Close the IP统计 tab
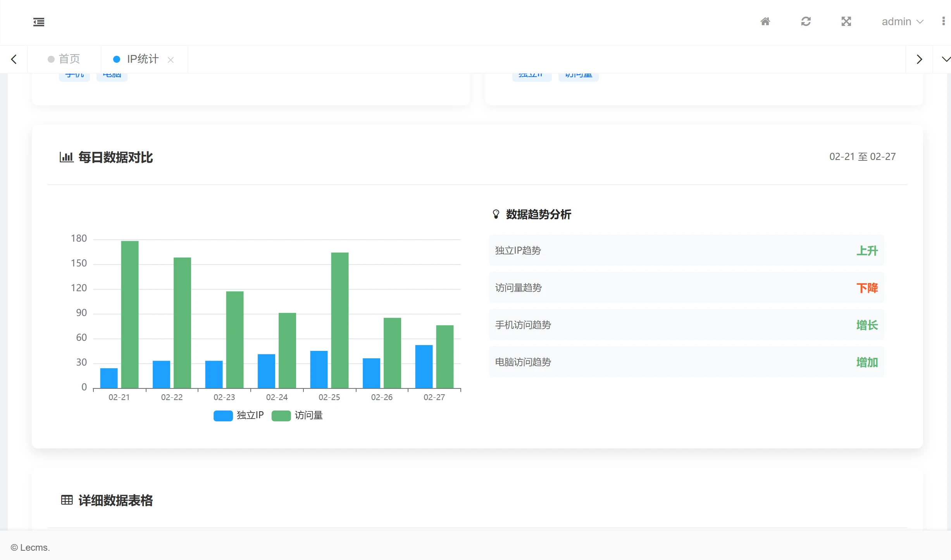 [171, 60]
